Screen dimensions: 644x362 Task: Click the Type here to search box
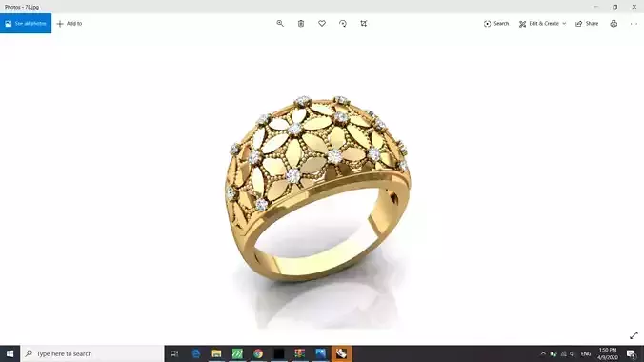coord(92,353)
